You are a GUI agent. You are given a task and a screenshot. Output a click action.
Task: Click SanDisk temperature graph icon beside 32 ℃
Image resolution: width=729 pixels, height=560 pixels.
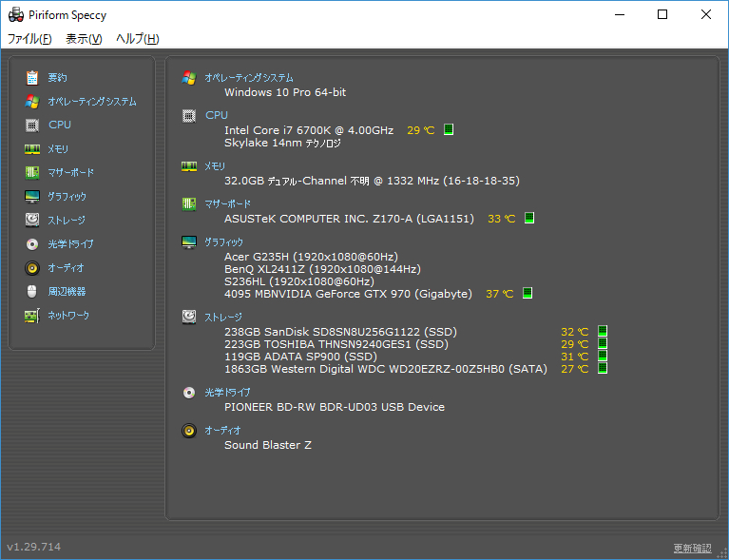coord(603,331)
